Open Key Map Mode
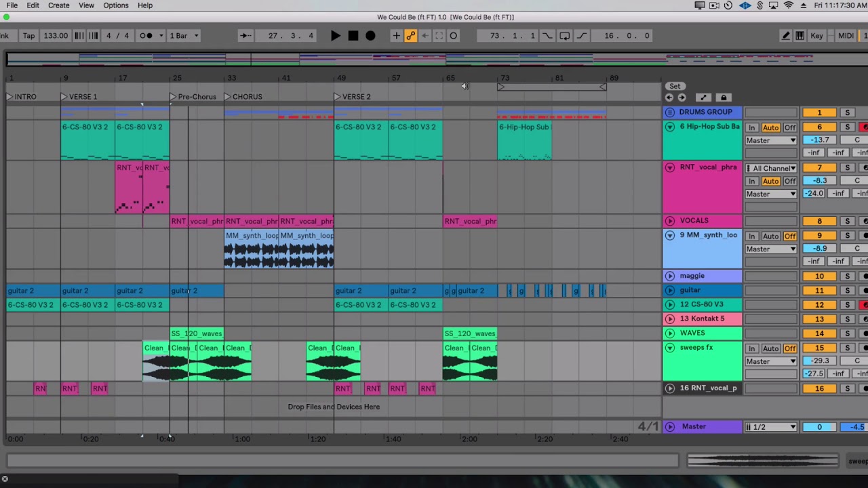 click(816, 36)
